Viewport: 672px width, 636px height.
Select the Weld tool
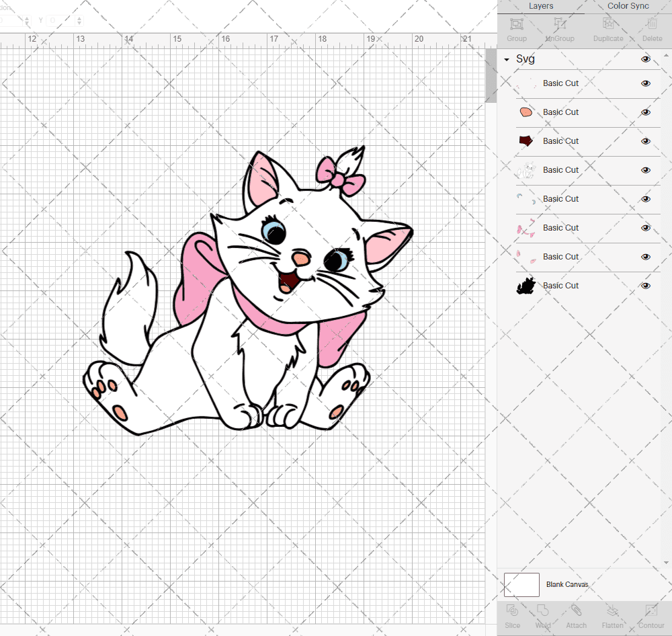[x=542, y=610]
